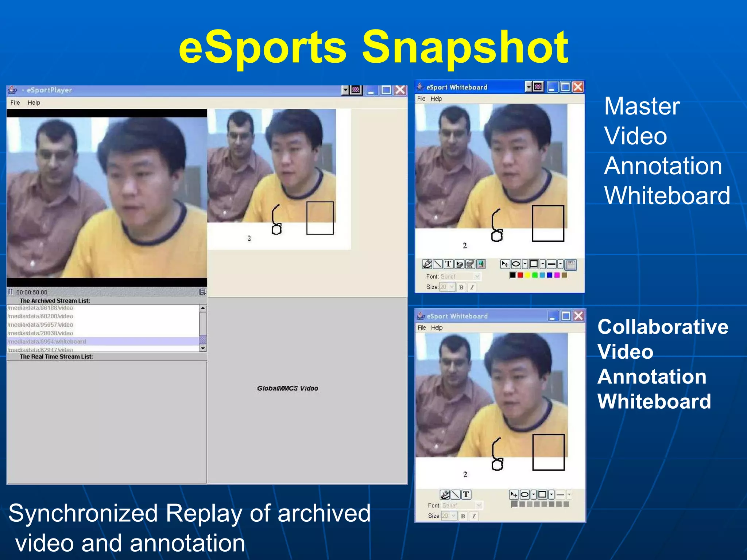
Task: Click the checkered icon in eSportPlayer title bar
Action: tap(356, 90)
